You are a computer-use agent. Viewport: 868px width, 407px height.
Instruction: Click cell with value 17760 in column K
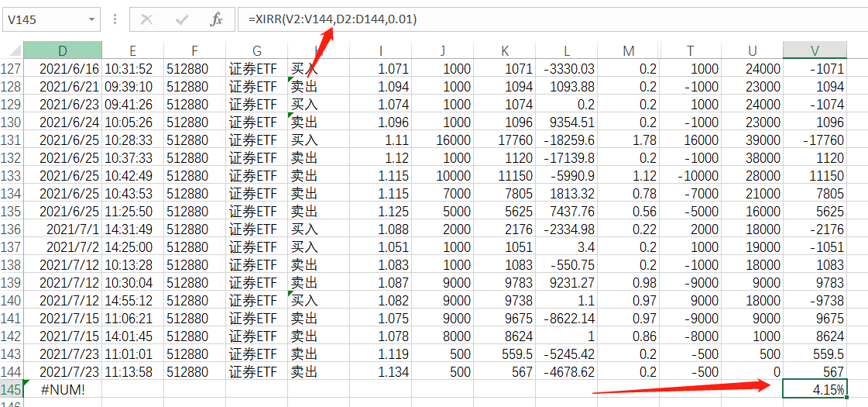point(505,140)
